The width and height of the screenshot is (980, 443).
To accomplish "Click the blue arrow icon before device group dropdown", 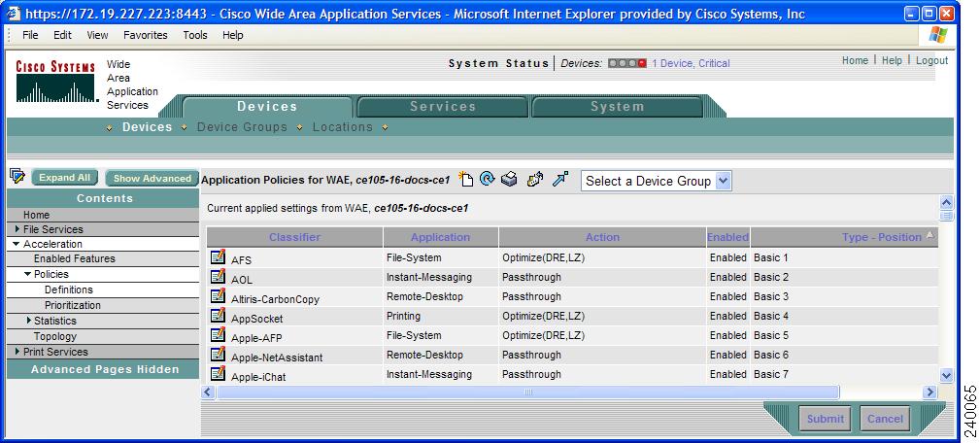I will [x=560, y=180].
